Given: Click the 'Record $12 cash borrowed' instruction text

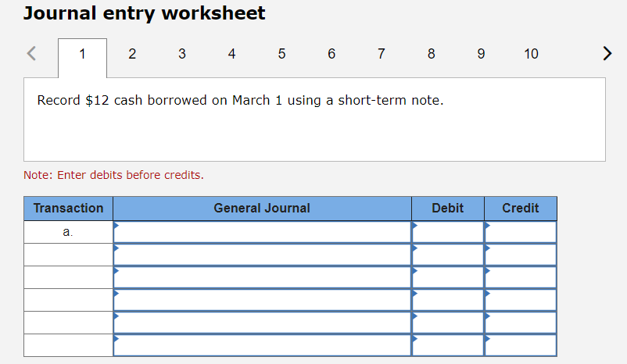Looking at the screenshot, I should tap(240, 100).
